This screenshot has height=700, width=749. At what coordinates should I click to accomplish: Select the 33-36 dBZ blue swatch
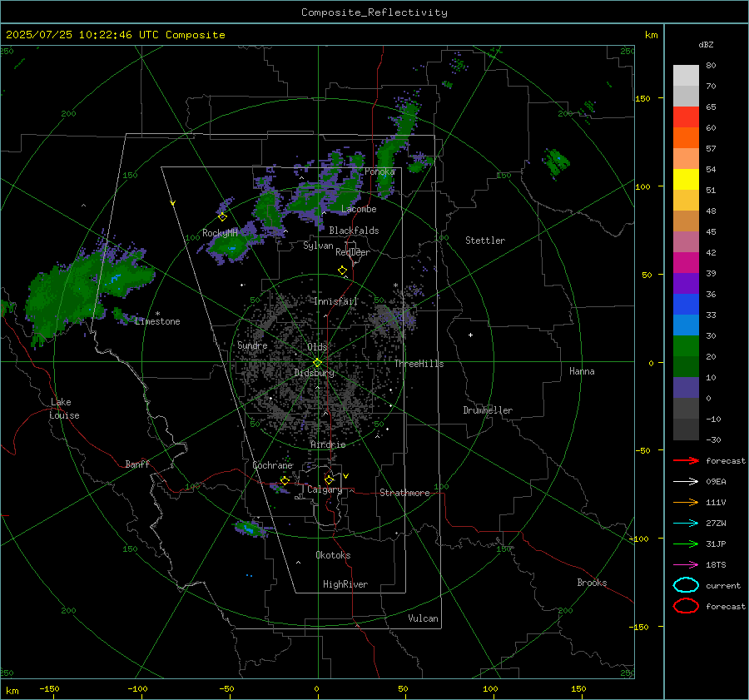coord(686,305)
